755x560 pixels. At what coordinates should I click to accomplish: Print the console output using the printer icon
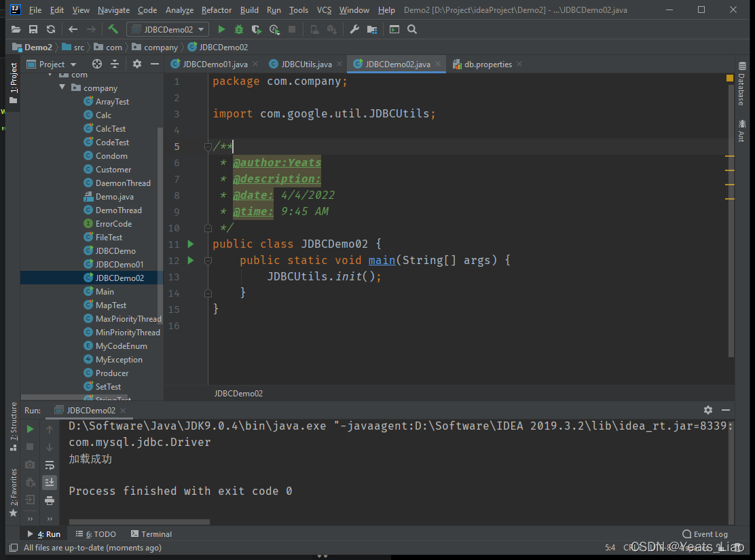click(x=50, y=500)
